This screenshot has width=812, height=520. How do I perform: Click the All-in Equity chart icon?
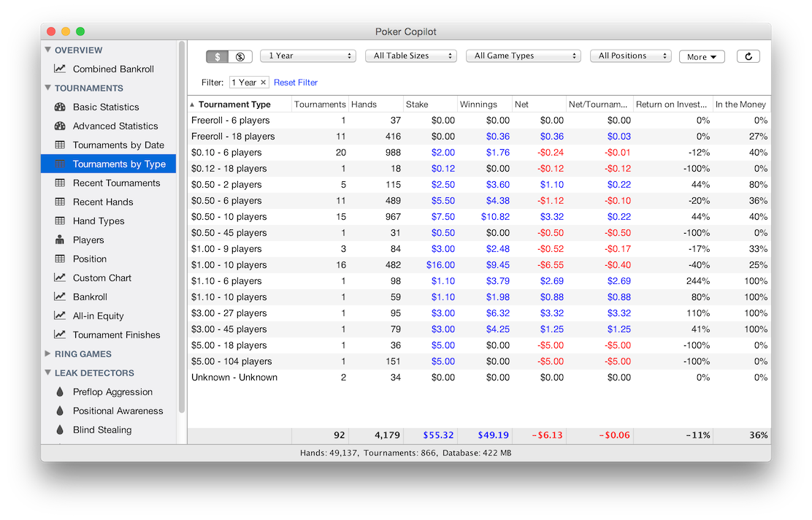point(60,316)
